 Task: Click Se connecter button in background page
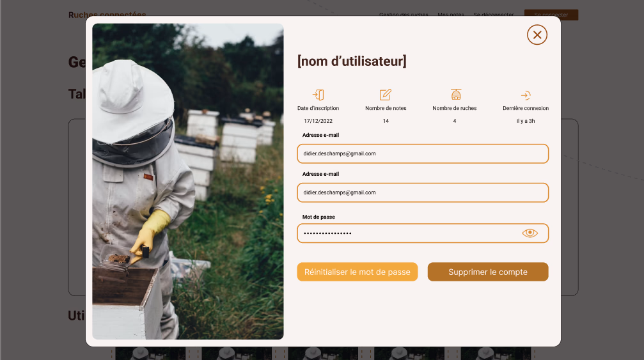point(551,15)
